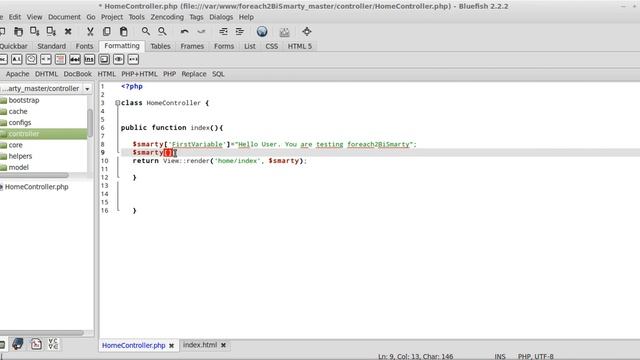Click the eye-like formatting icon
The width and height of the screenshot is (640, 360).
click(119, 60)
